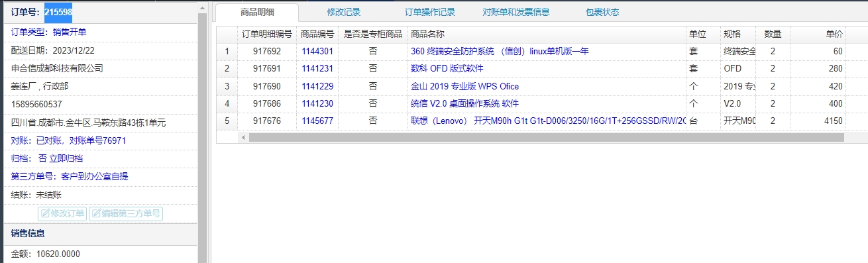Click the table's horizontal scrollbar thumb
The image size is (868, 263).
coord(546,137)
